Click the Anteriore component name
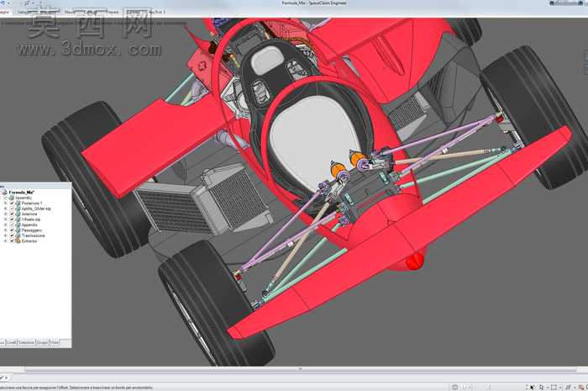The width and height of the screenshot is (588, 391). point(29,214)
